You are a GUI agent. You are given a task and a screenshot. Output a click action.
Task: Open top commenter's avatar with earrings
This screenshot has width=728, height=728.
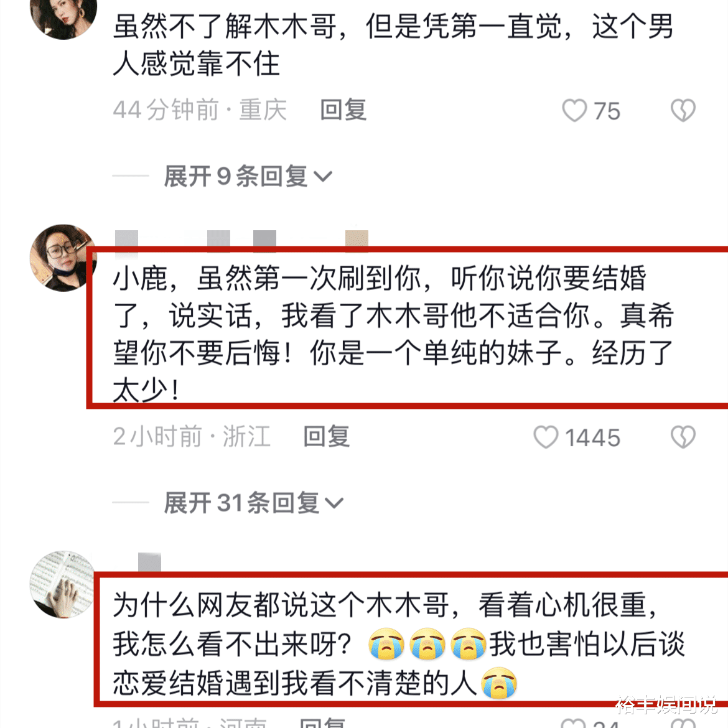coord(63,14)
